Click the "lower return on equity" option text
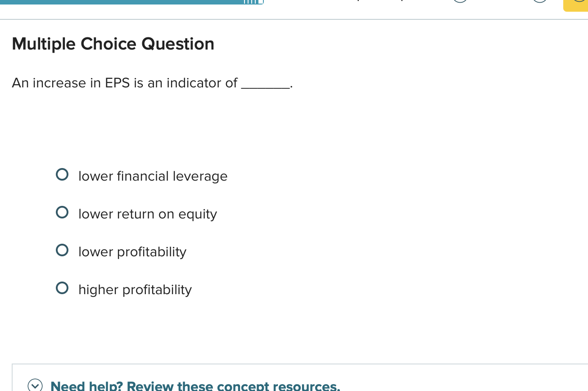588x391 pixels. click(148, 214)
